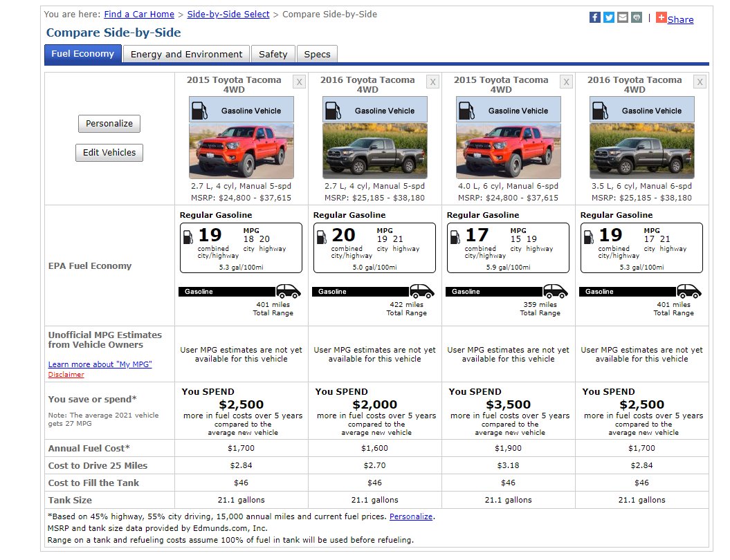Click the Annual Fuel Cost row label
Image resolution: width=730 pixels, height=560 pixels.
[x=89, y=449]
